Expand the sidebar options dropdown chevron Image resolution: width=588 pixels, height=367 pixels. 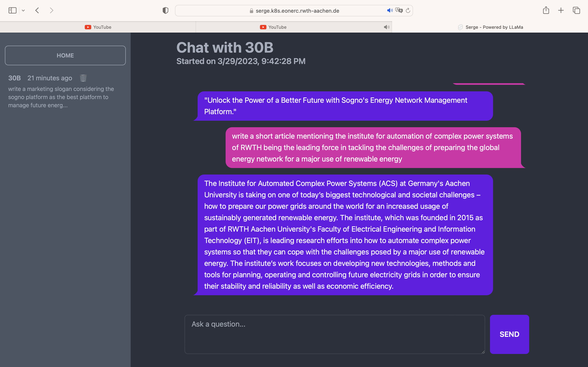(23, 10)
